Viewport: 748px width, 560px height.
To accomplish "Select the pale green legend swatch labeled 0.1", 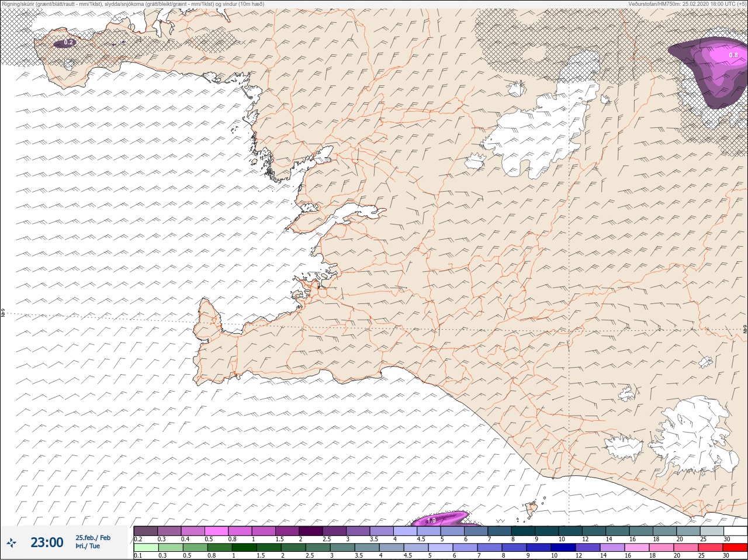I will [x=146, y=548].
